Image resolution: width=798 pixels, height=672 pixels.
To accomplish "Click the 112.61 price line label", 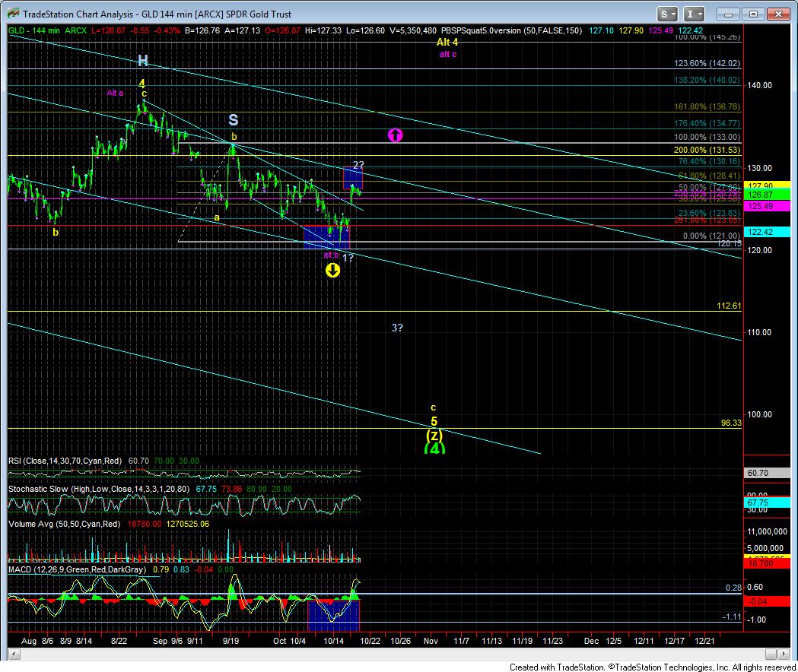I will pyautogui.click(x=729, y=306).
